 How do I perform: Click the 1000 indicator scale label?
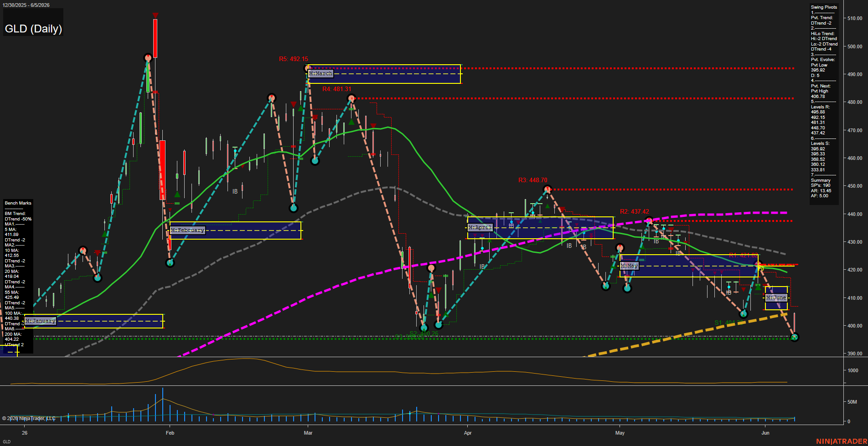click(x=853, y=370)
